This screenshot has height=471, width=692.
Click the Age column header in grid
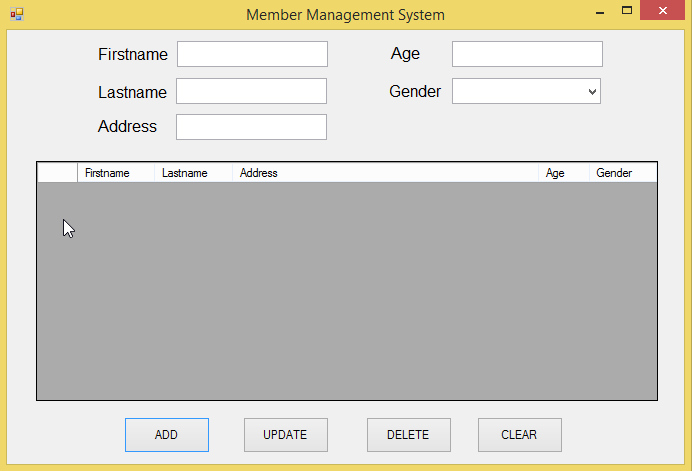pos(563,173)
